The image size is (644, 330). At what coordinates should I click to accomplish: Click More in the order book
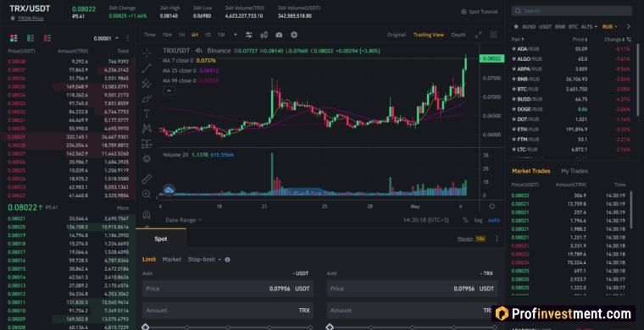click(x=122, y=208)
